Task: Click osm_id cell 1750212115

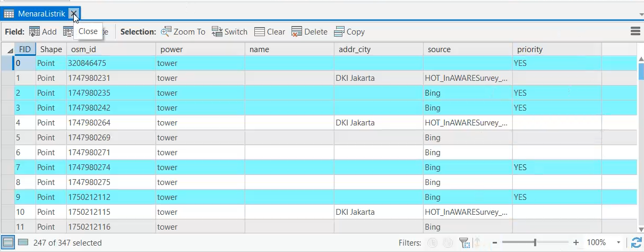Action: (x=111, y=212)
